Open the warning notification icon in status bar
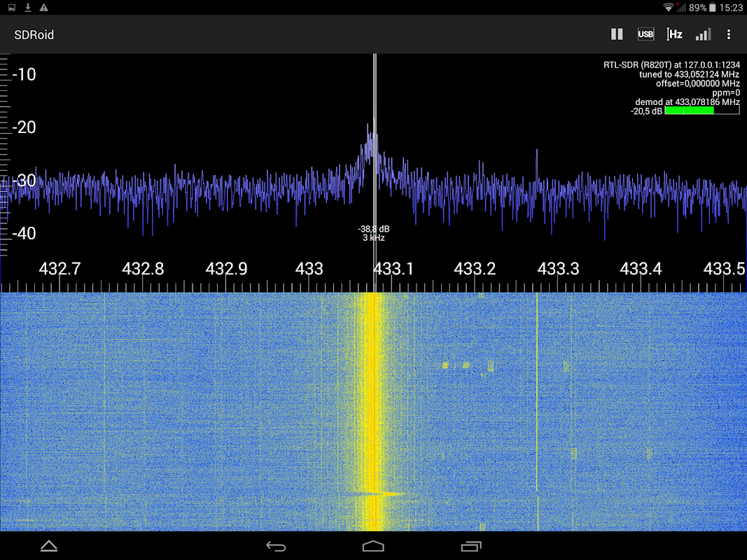The height and width of the screenshot is (560, 747). click(44, 7)
